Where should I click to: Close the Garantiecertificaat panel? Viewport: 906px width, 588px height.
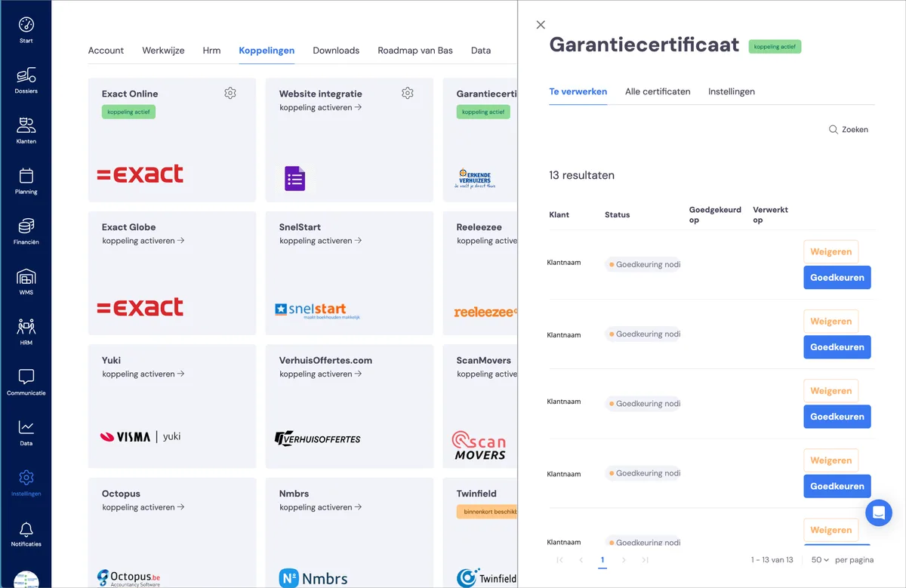(541, 25)
